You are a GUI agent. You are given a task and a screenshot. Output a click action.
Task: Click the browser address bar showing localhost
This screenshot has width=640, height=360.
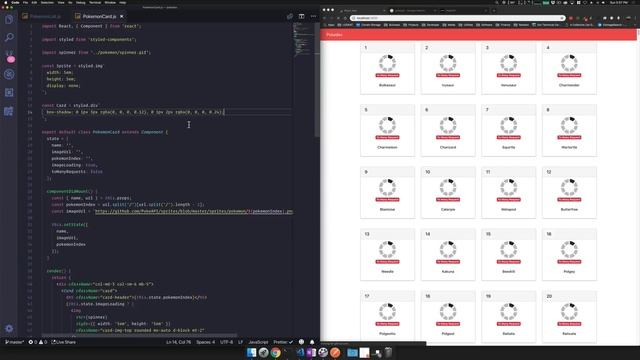coord(458,18)
